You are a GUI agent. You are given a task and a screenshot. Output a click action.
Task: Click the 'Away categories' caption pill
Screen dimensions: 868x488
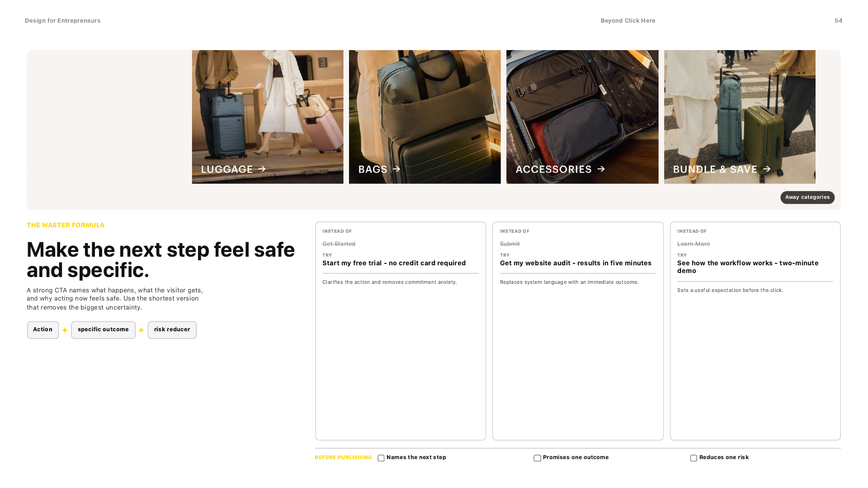807,197
